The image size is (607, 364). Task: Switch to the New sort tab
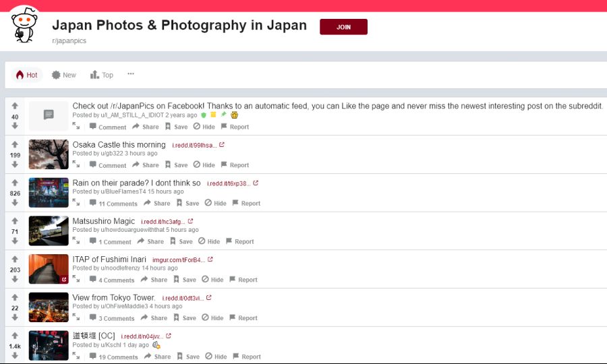[64, 75]
